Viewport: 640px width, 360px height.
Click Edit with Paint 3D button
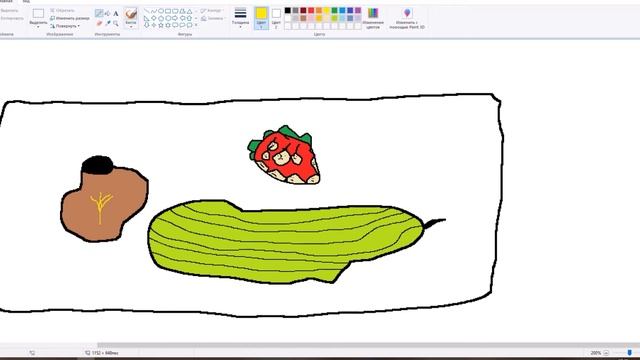pos(407,18)
